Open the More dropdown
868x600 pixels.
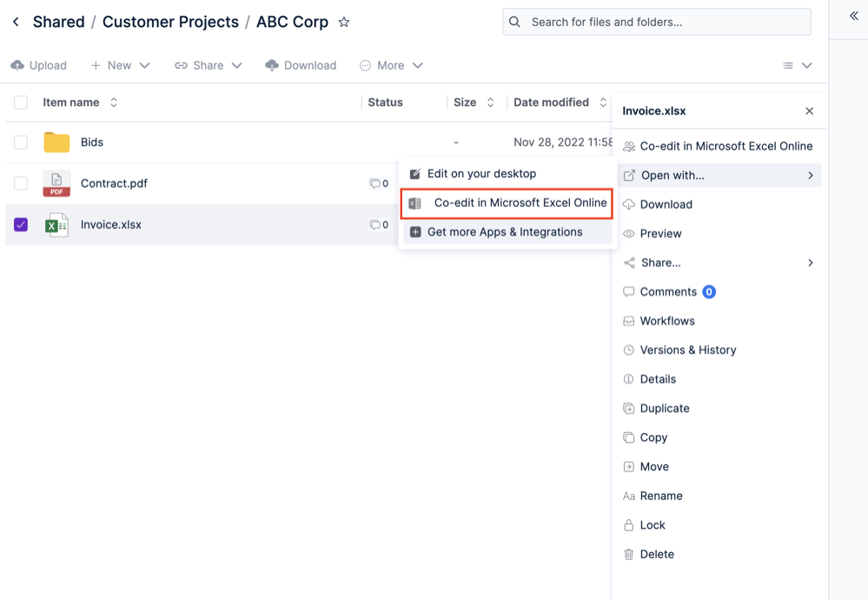tap(391, 65)
